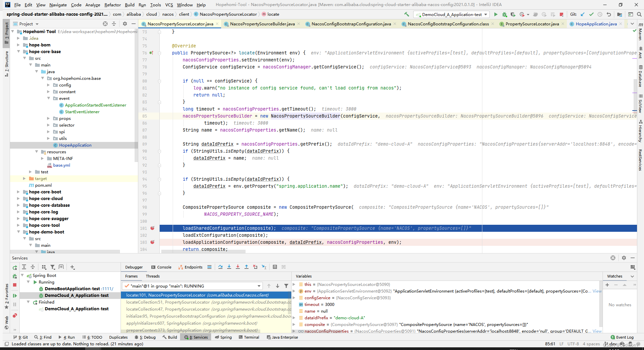Collapse the hope-core-base module
Image resolution: width=644 pixels, height=350 pixels.
18,52
